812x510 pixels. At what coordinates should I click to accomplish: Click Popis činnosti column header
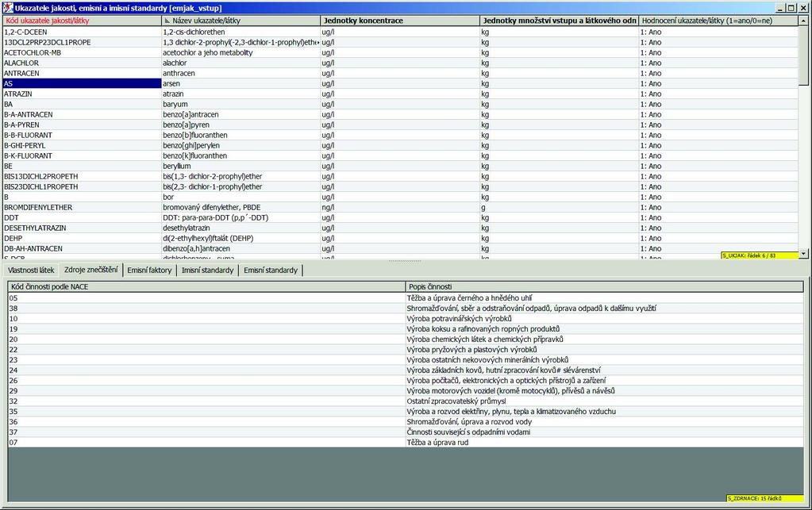604,286
